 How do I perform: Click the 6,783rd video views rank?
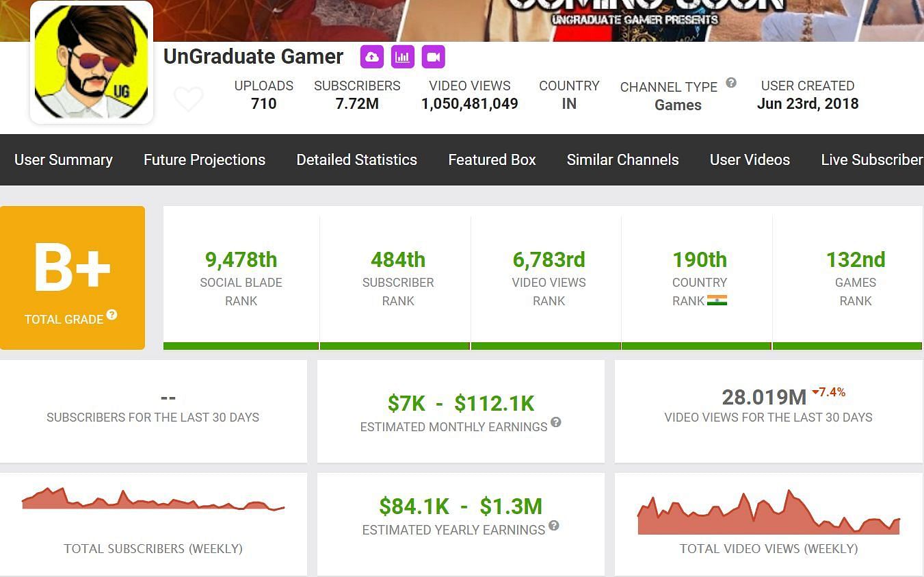tap(549, 260)
